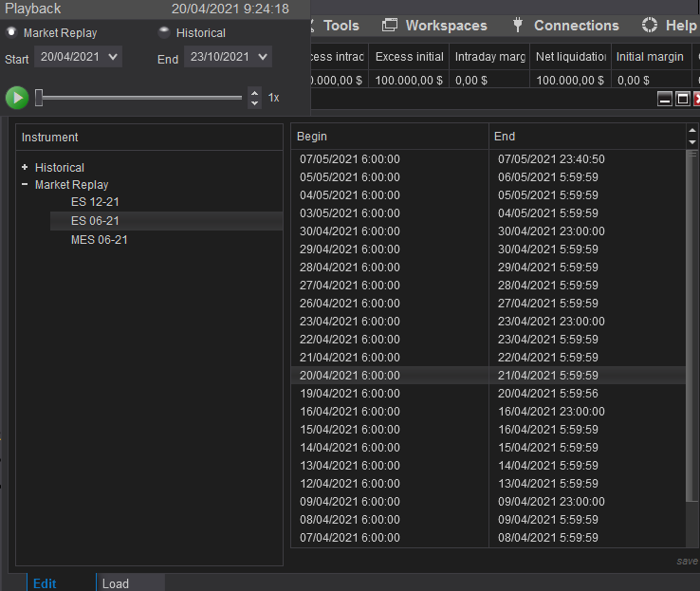
Task: Select the row beginning 30/04/2021 6:00:00
Action: coord(488,231)
